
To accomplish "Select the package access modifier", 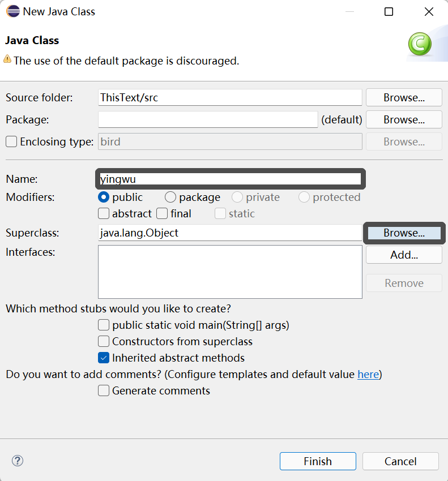I will (170, 197).
